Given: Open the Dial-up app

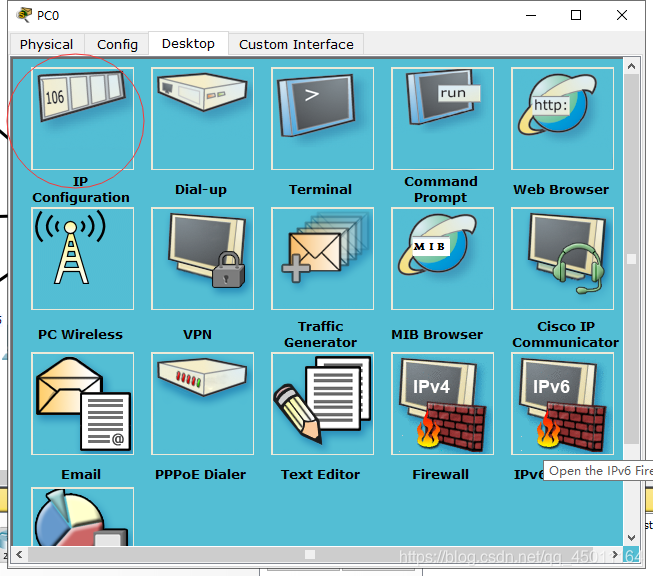Looking at the screenshot, I should 202,119.
